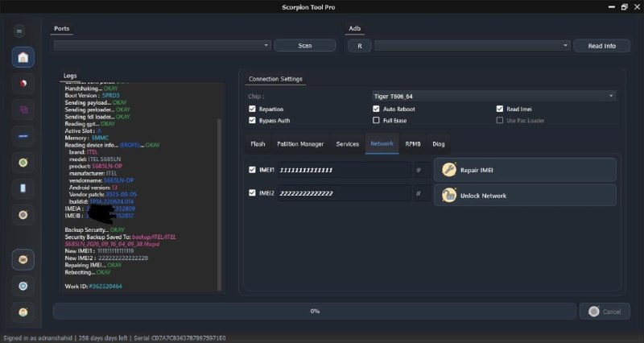Image resolution: width=644 pixels, height=343 pixels.
Task: Uncheck the IMEI2 checkbox
Action: click(x=252, y=192)
